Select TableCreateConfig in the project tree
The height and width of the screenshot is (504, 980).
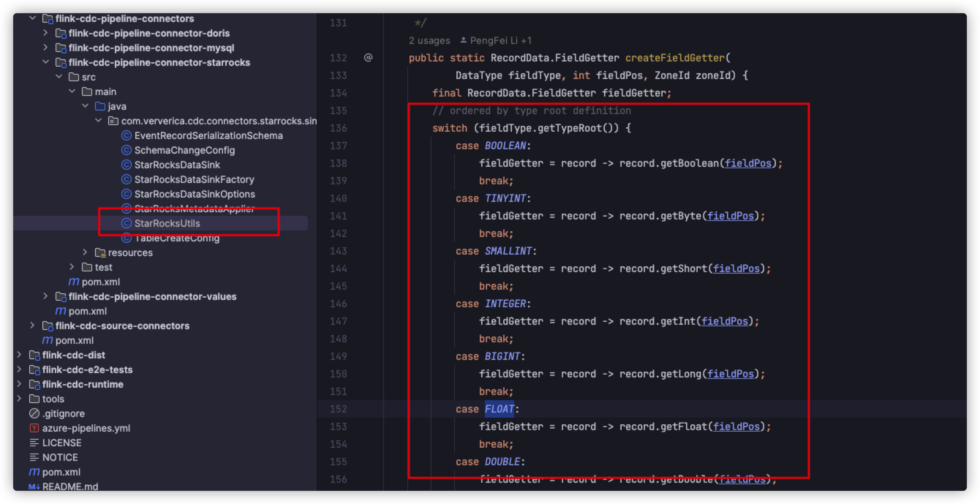click(177, 238)
